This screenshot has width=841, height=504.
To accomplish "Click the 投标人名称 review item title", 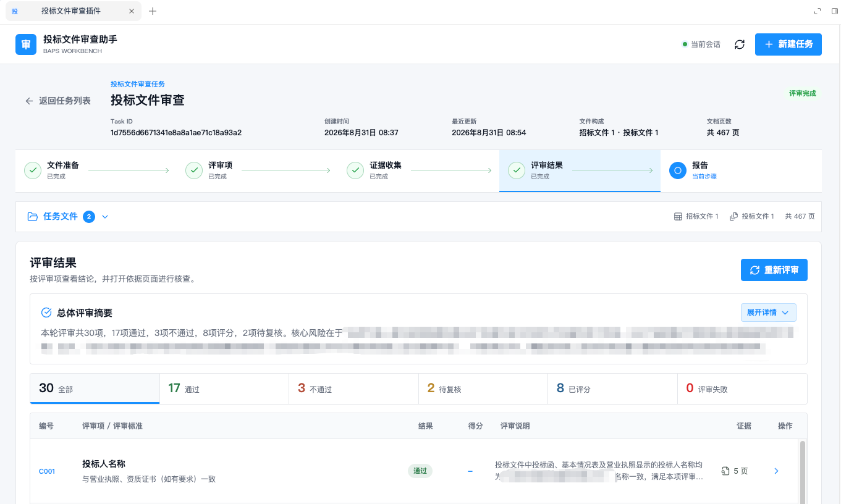I will [x=104, y=464].
